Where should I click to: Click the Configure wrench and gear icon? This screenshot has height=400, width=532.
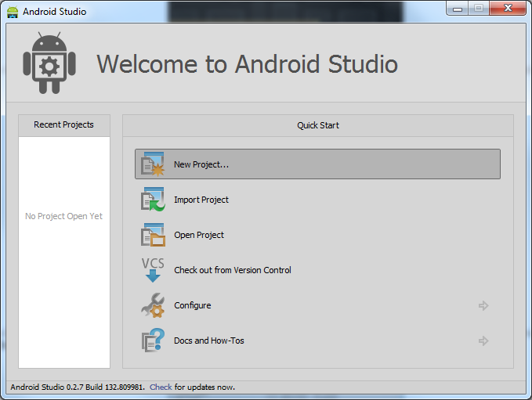152,305
